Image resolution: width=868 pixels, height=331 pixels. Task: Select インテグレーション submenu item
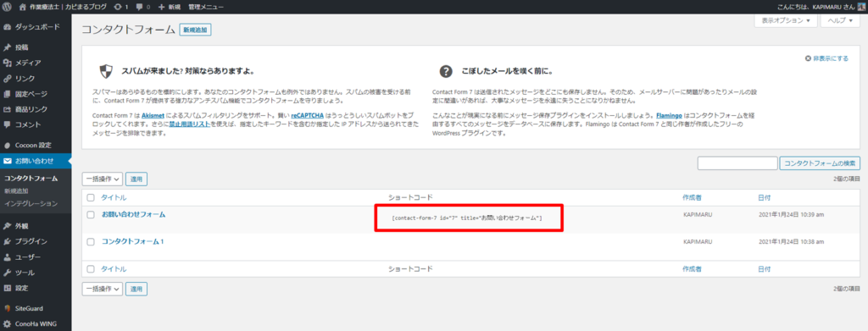31,203
